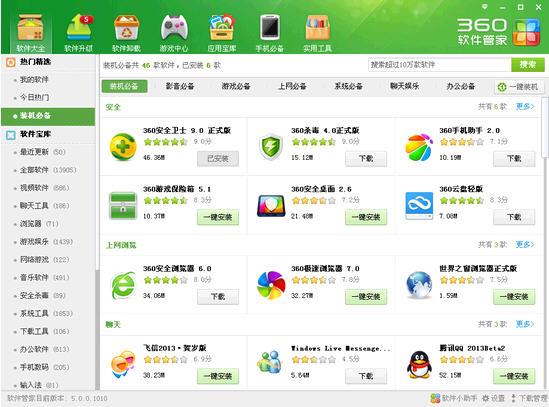Open 下载管理 in the status bar
Viewport: 549px width, 407px height.
tap(529, 398)
